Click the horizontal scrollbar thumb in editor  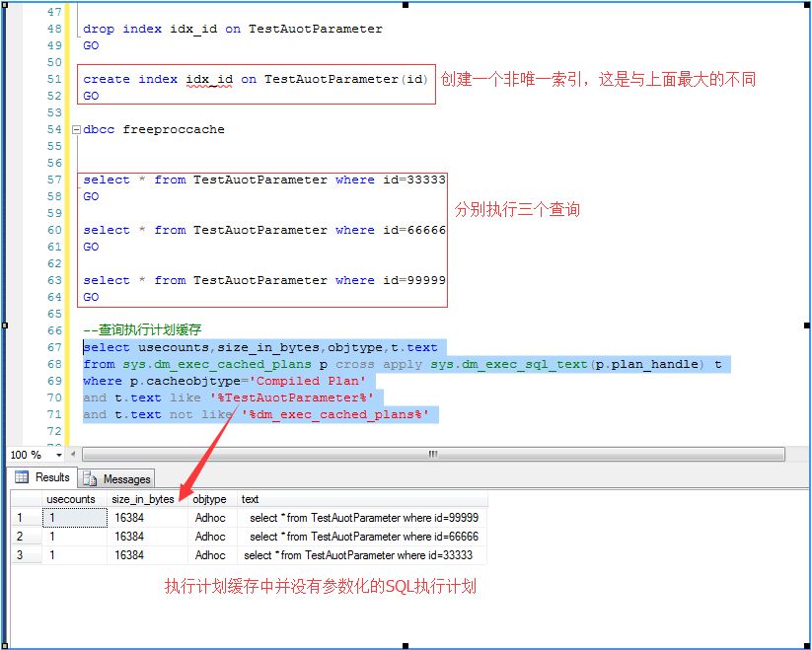(432, 455)
